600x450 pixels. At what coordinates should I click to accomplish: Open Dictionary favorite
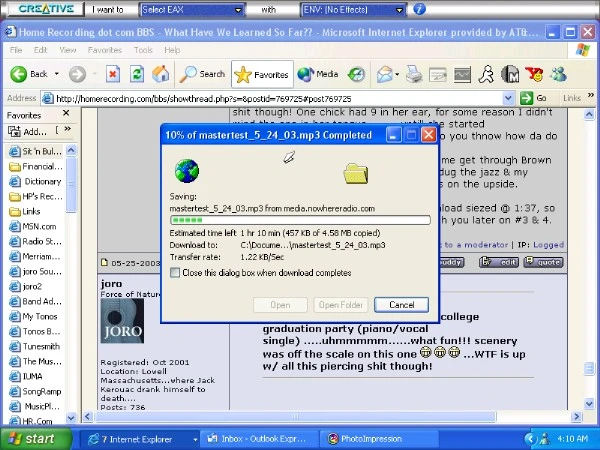click(35, 181)
